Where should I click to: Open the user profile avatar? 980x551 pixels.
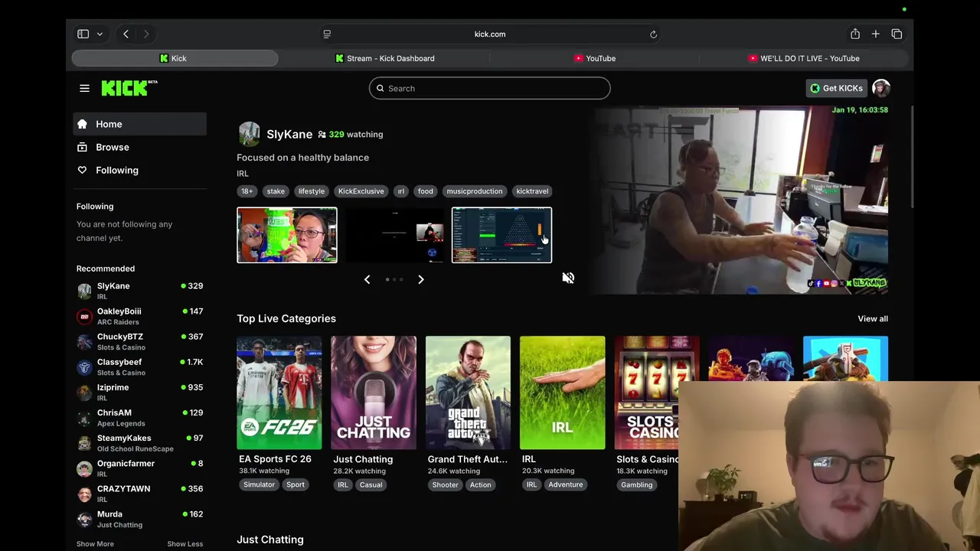[880, 88]
